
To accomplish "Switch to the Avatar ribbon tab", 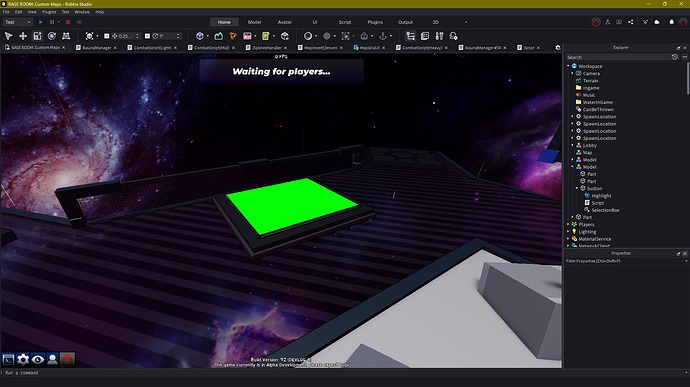I will pyautogui.click(x=285, y=22).
